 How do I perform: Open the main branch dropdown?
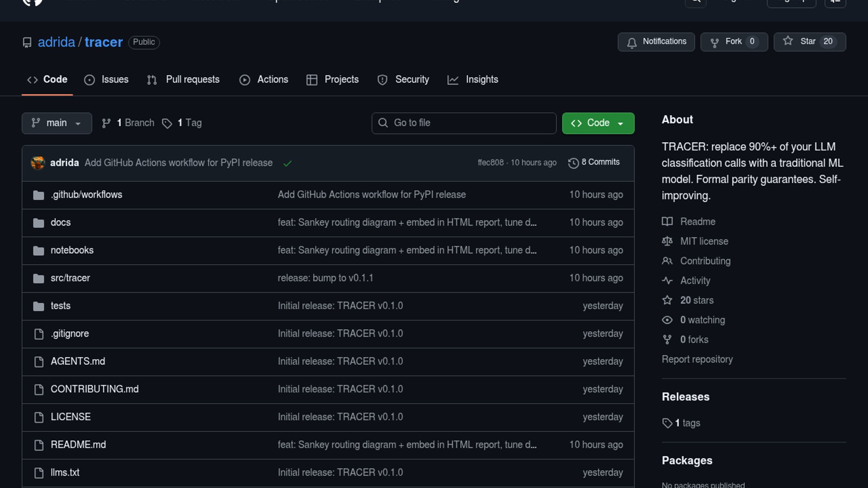coord(57,123)
